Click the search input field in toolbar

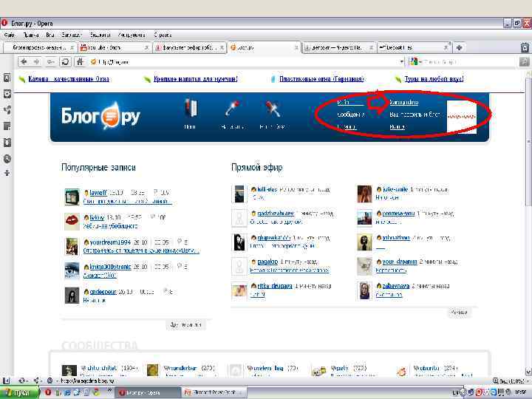(x=468, y=62)
